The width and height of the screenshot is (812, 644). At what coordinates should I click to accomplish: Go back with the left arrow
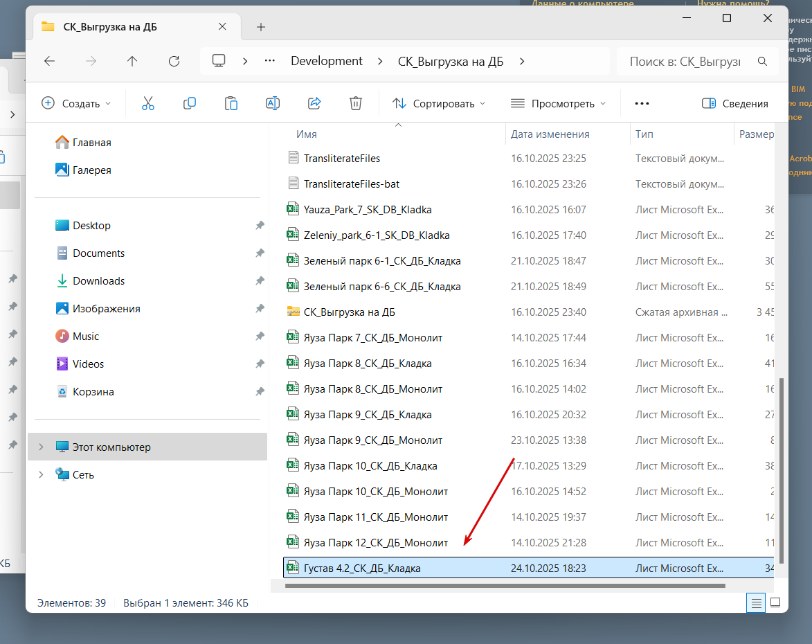pyautogui.click(x=49, y=61)
